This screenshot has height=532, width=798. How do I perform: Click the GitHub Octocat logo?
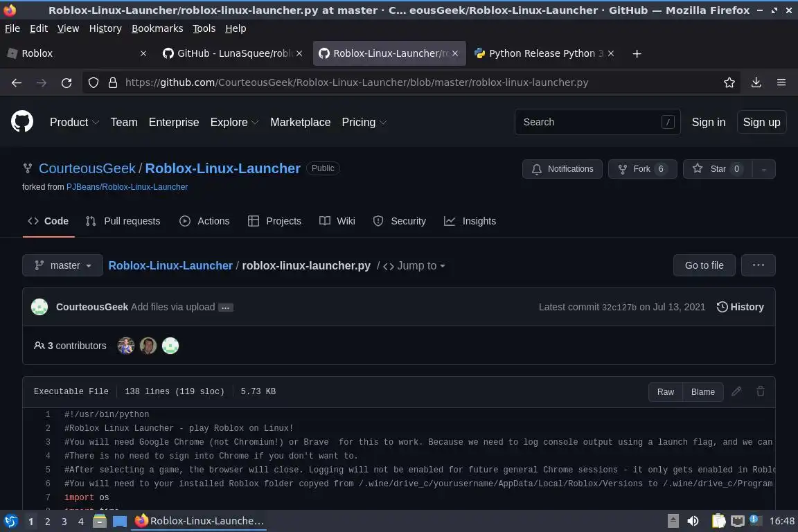pos(22,122)
